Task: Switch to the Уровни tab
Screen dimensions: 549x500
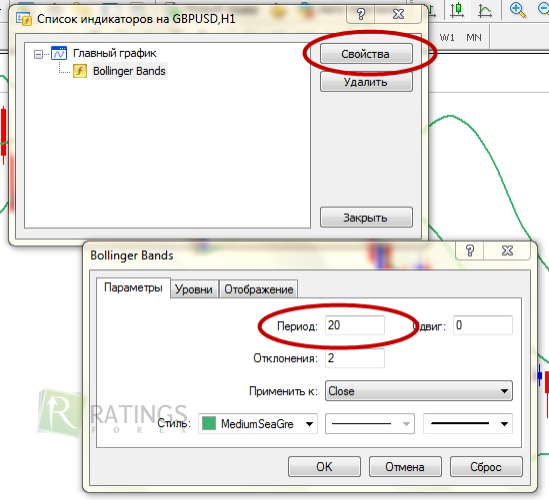Action: pyautogui.click(x=194, y=289)
